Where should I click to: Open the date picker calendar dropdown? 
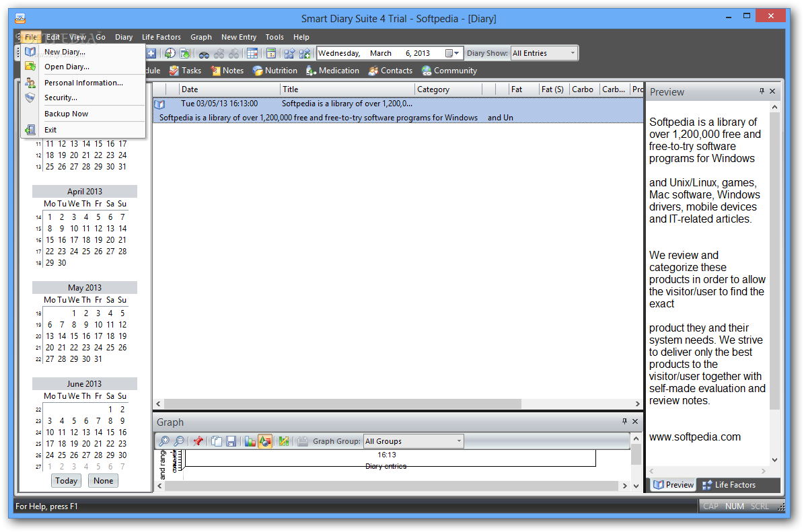coord(451,53)
